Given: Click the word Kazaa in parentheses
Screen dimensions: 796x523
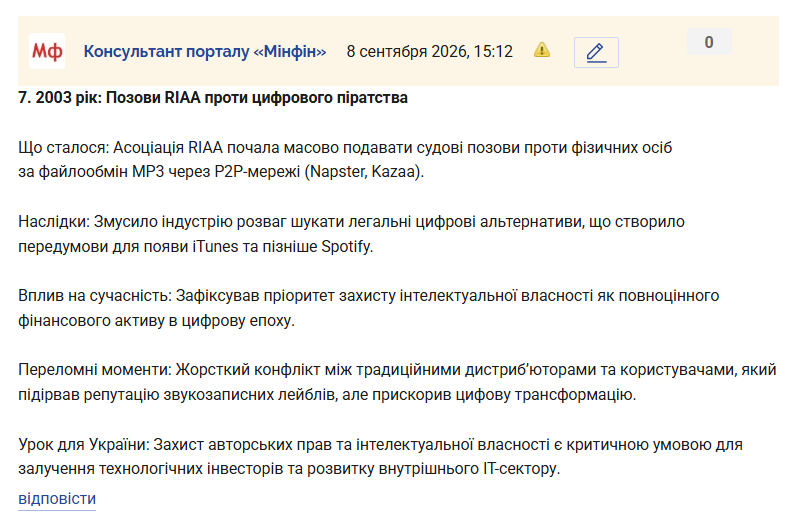Looking at the screenshot, I should [x=393, y=172].
